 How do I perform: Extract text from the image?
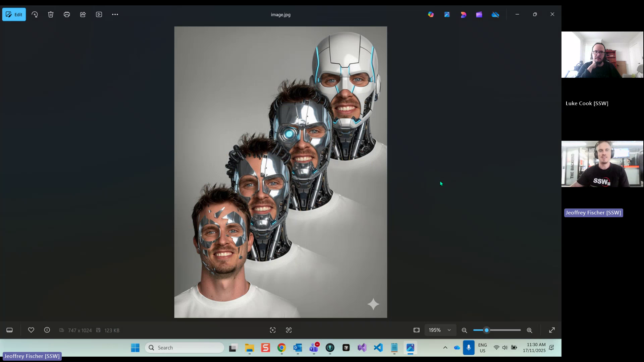289,330
